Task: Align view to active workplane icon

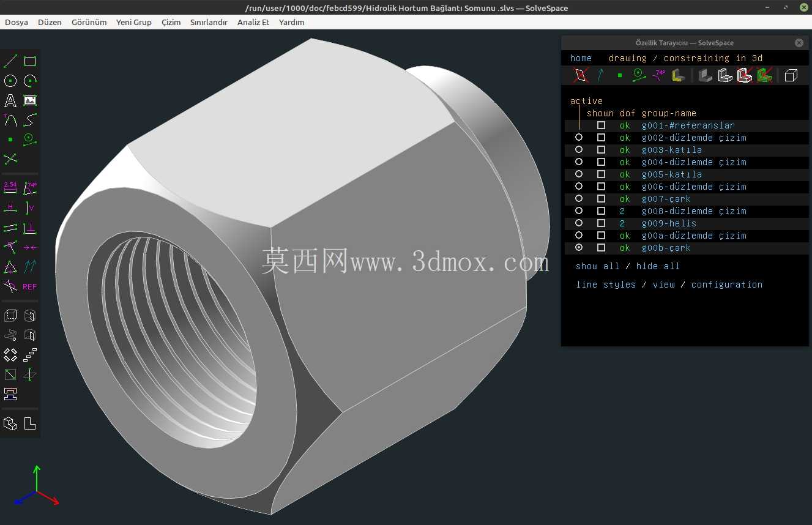Action: (30, 423)
